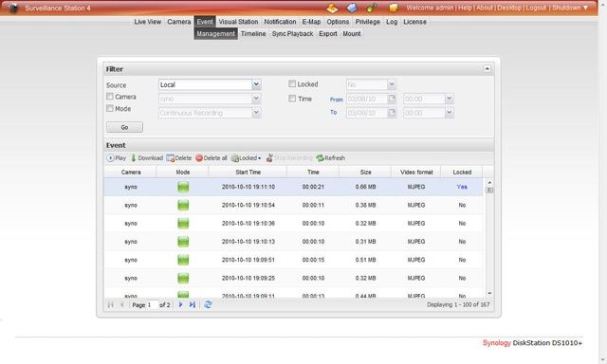Click green mode icon for 19:10:54 event
The image size is (607, 364).
point(183,205)
